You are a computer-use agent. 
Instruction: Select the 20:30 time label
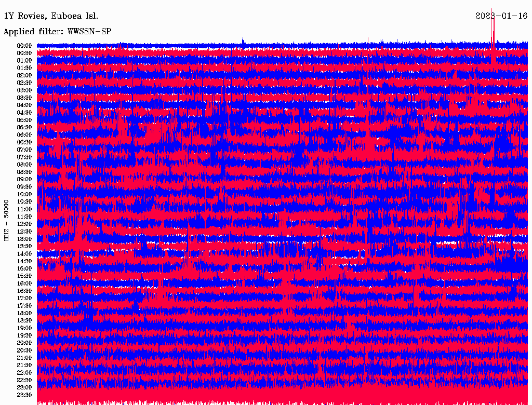(24, 350)
